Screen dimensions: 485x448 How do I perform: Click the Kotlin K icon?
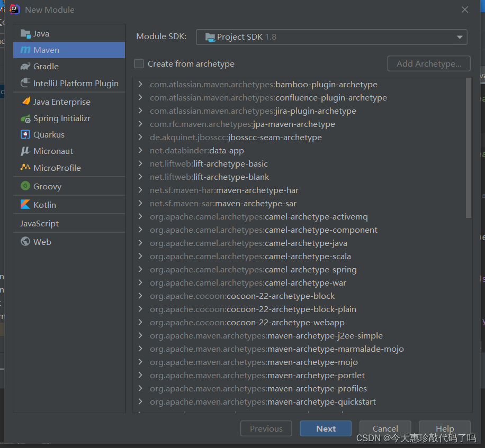[x=25, y=204]
